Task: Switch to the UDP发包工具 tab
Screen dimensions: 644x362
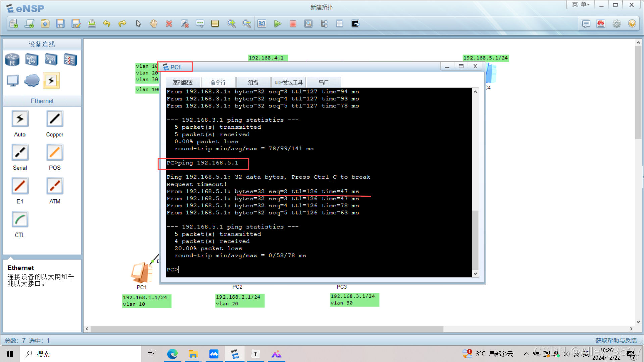Action: coord(289,82)
